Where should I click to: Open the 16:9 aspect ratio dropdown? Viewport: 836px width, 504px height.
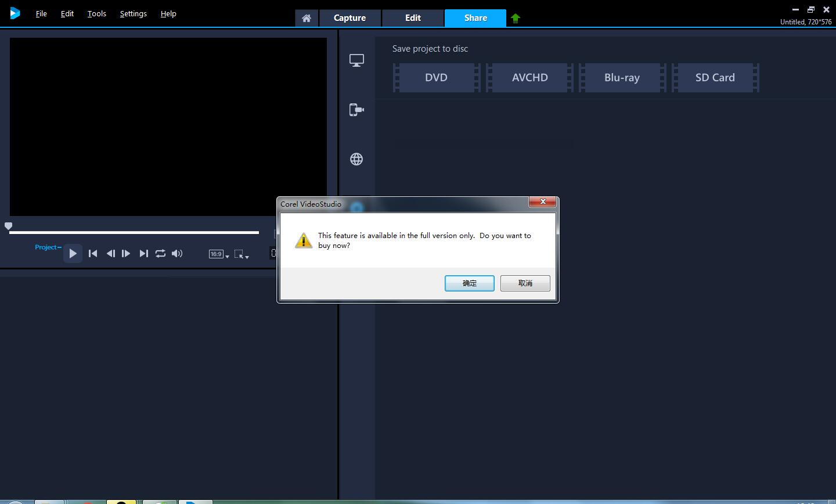(x=219, y=254)
